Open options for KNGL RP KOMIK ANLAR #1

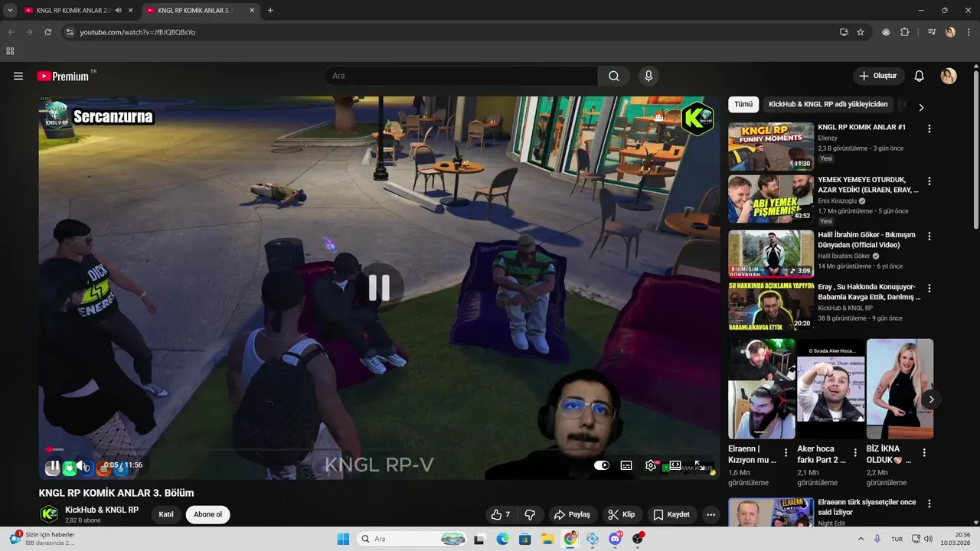point(929,129)
